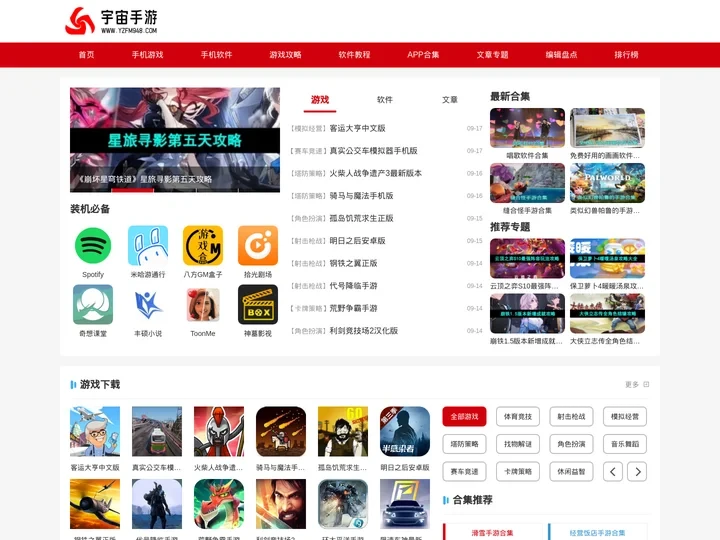720x540 pixels.
Task: Select the 卡牌策略 category button
Action: pyautogui.click(x=518, y=472)
